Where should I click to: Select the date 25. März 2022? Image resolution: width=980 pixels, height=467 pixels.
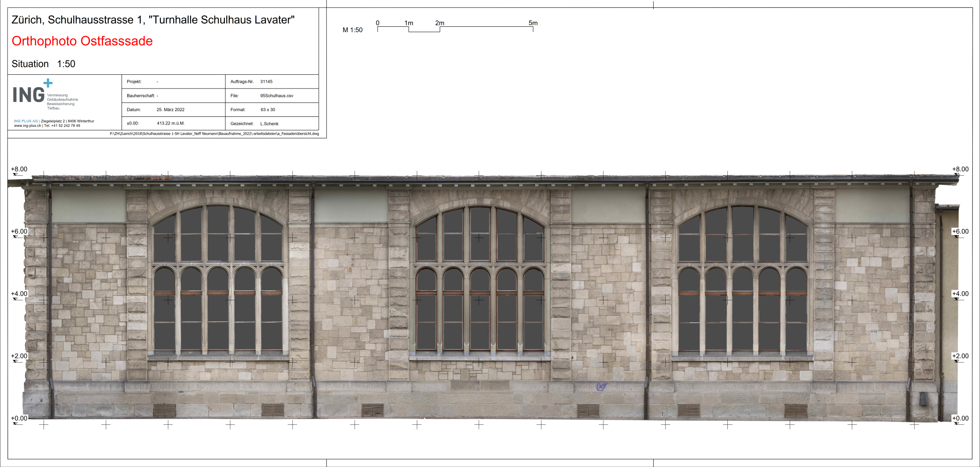tap(170, 110)
